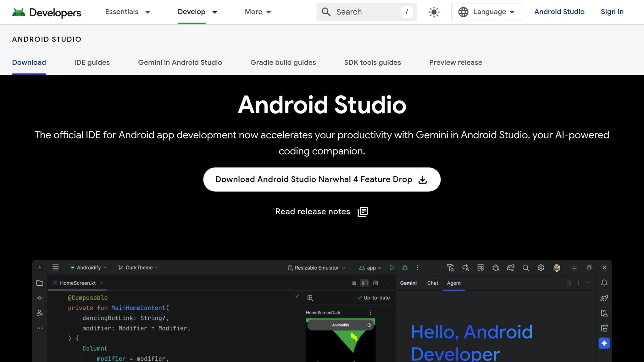Launch Gemini from the blue sparkle icon
The height and width of the screenshot is (362, 644).
(604, 343)
